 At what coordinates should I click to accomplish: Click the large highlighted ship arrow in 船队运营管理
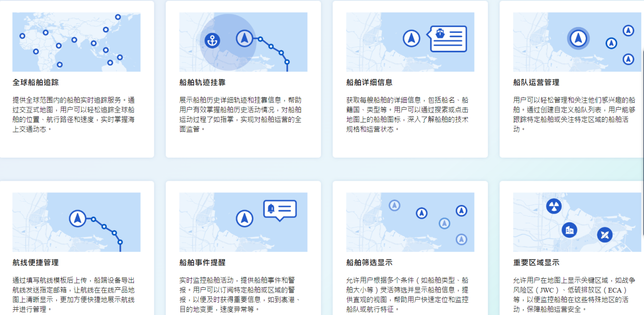578,38
